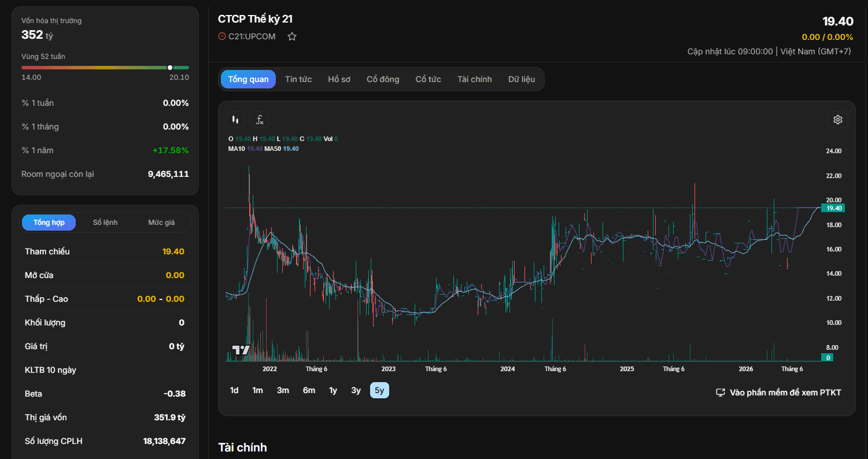
Task: Open the Tin tức tab
Action: pyautogui.click(x=298, y=79)
